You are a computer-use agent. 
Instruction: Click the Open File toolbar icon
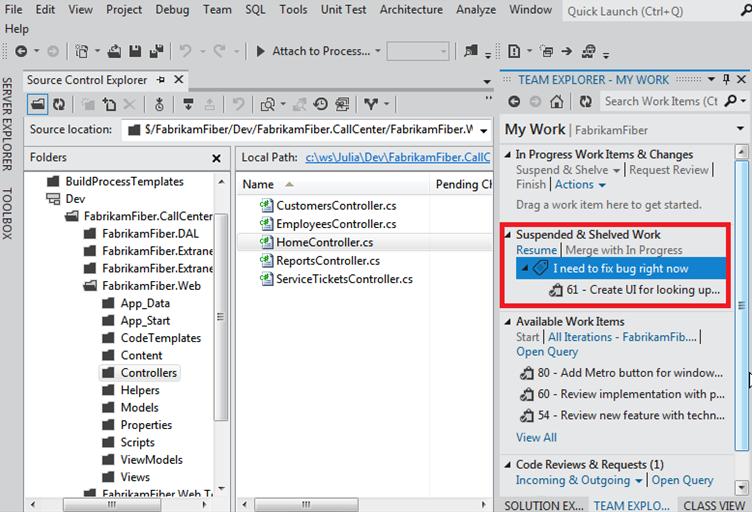[114, 51]
